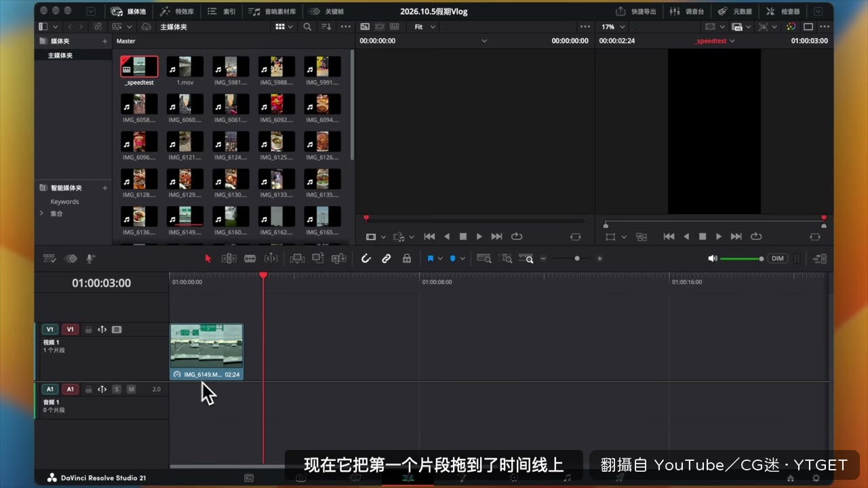This screenshot has width=868, height=488.
Task: Open the 调音台 mixer button
Action: 687,12
